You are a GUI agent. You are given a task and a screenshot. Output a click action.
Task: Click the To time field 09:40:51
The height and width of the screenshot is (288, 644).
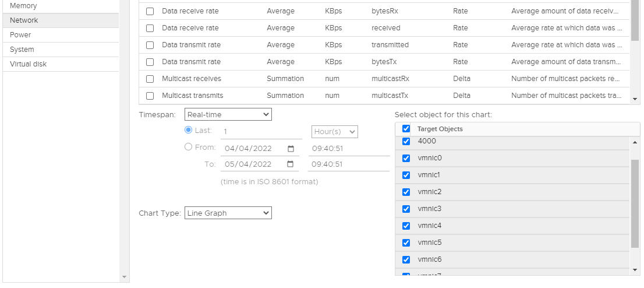(349, 164)
